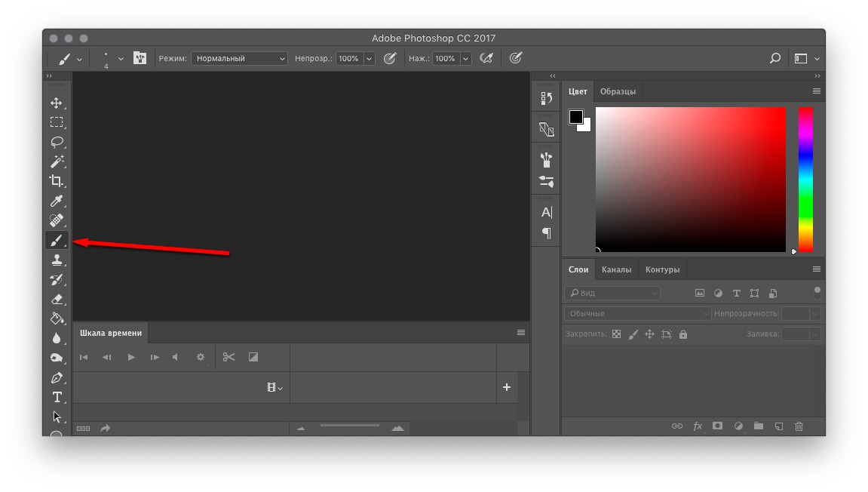Click the foreground color swatch

click(576, 117)
